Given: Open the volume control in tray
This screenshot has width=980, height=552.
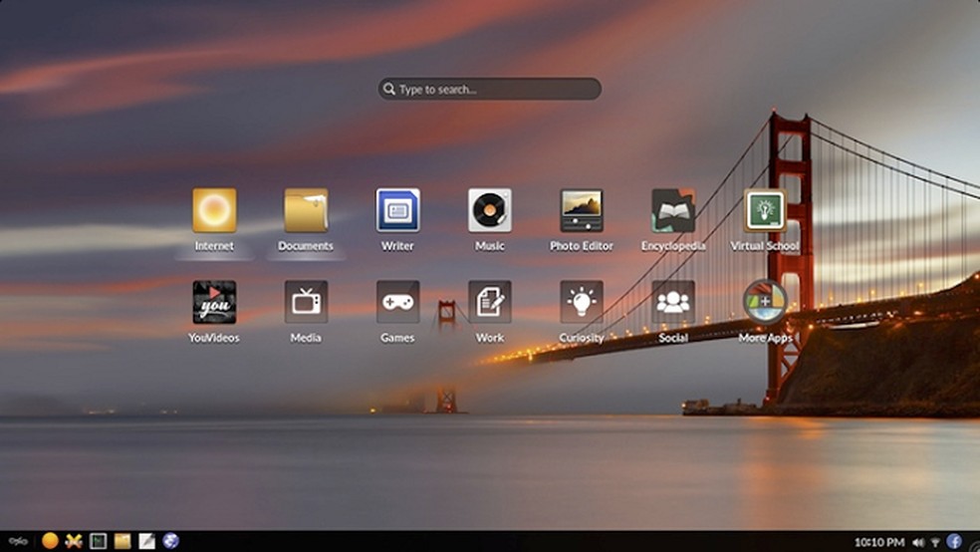Looking at the screenshot, I should (x=917, y=542).
